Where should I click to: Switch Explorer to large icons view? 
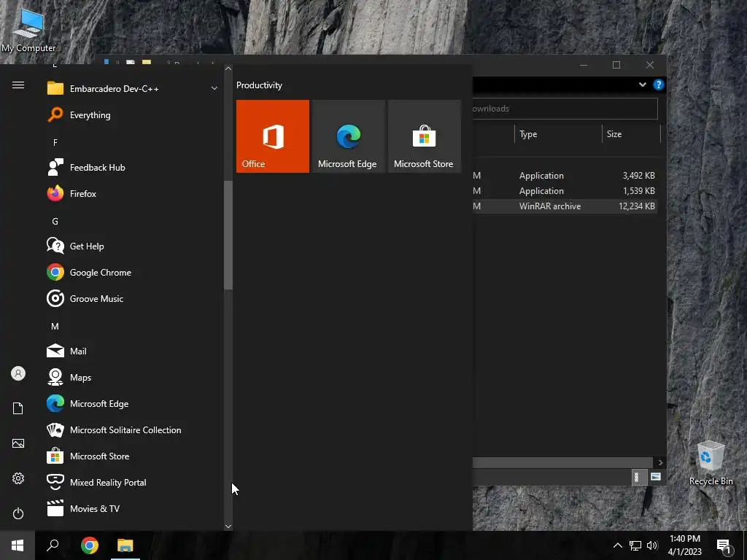[x=656, y=477]
